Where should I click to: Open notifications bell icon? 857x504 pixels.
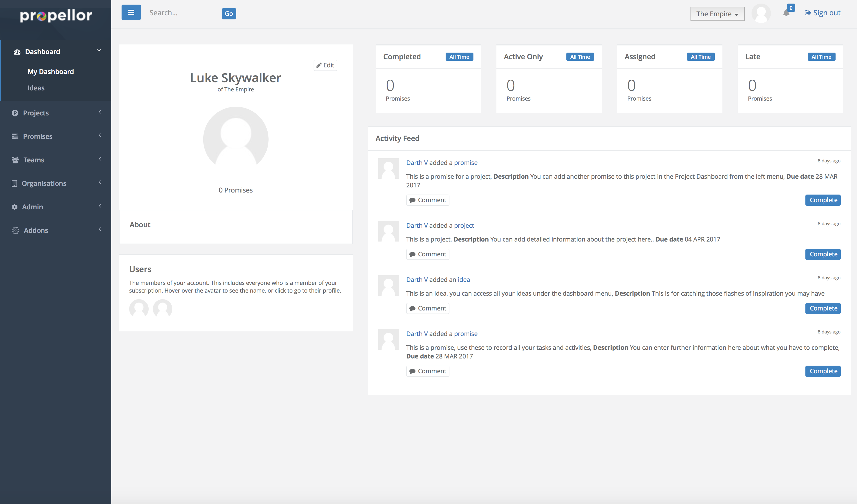point(786,13)
